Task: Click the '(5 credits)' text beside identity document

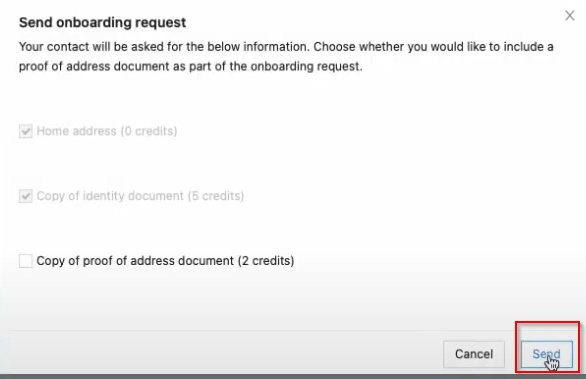Action: pyautogui.click(x=216, y=196)
